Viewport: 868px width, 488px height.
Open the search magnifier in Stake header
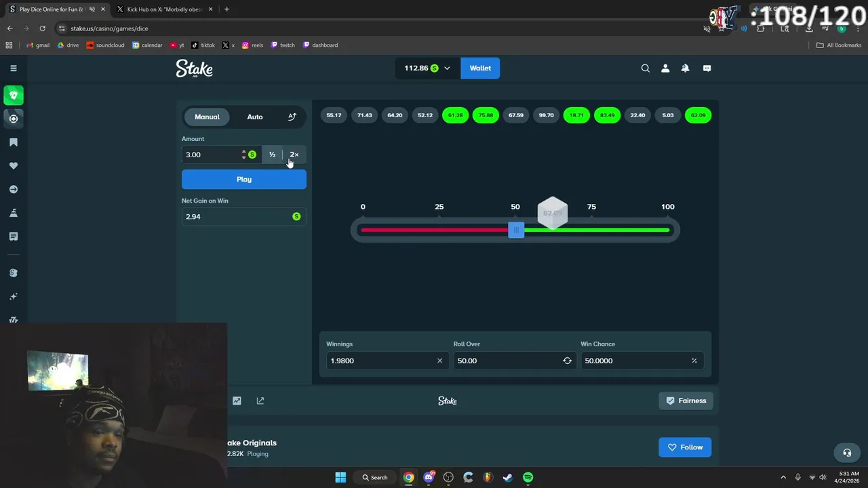click(646, 68)
